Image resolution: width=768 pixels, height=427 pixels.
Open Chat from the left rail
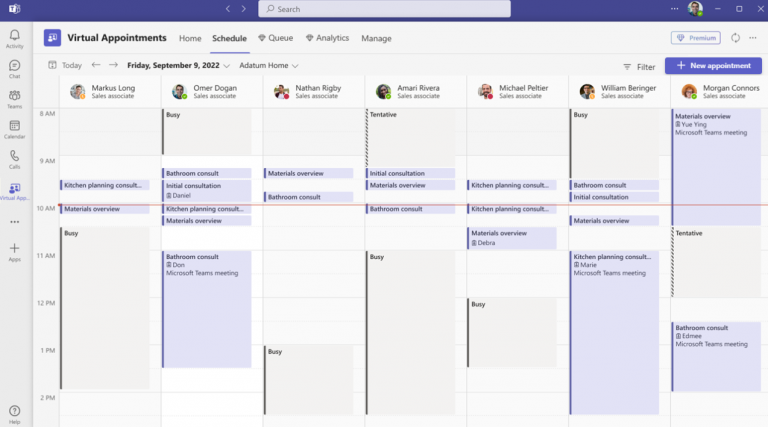tap(15, 69)
